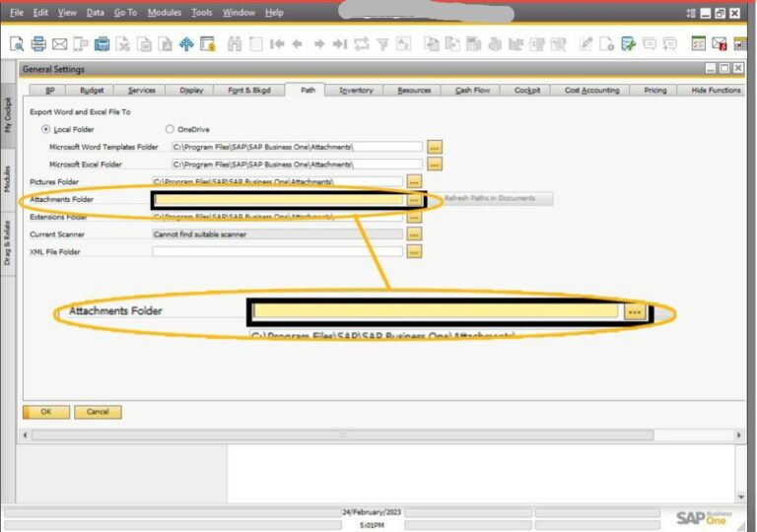Browse for Current Scanner
The image size is (757, 532).
tap(414, 234)
